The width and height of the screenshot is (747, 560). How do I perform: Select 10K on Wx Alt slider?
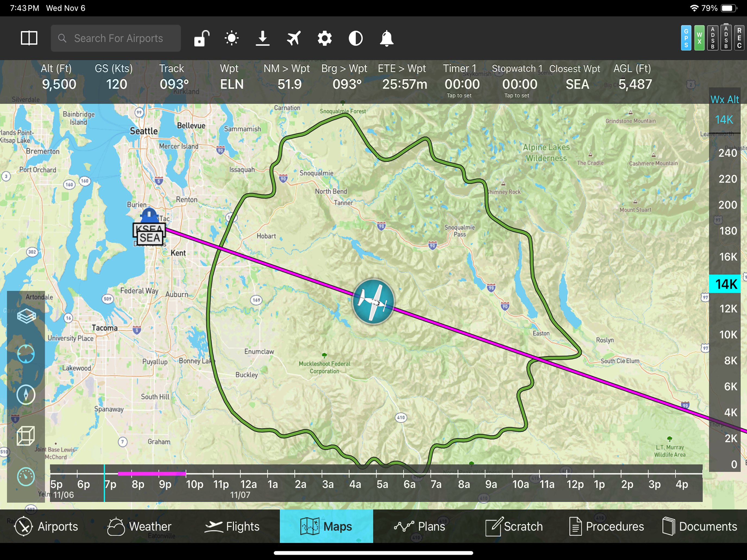728,335
